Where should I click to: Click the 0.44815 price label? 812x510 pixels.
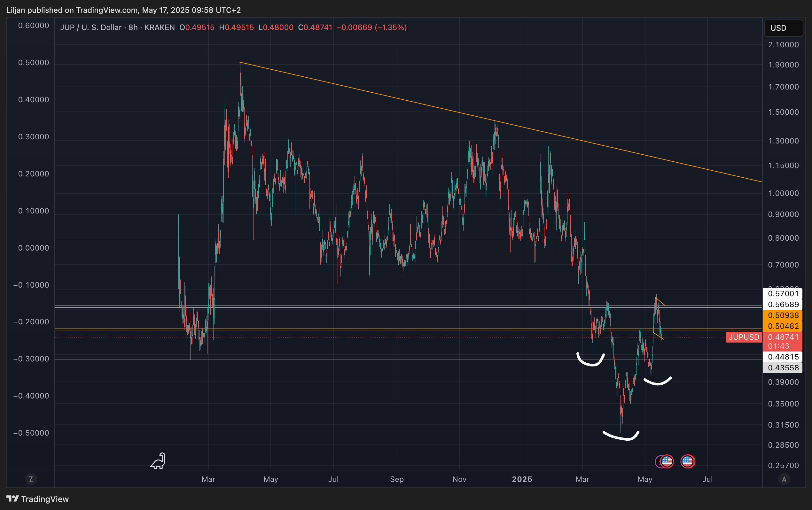tap(783, 357)
